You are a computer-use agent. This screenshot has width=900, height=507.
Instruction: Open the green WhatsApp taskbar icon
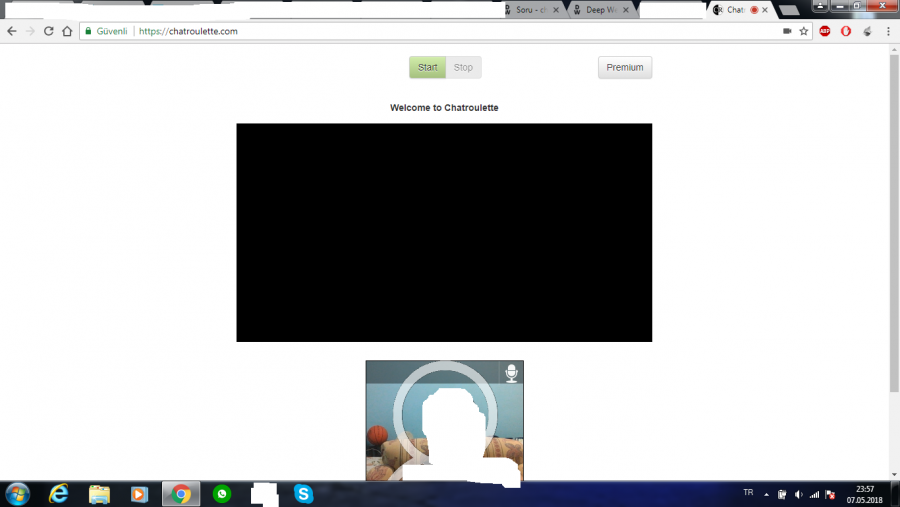pyautogui.click(x=222, y=494)
